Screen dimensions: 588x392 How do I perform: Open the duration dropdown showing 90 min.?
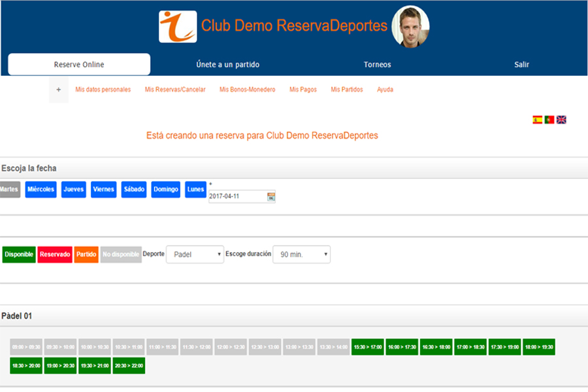click(301, 254)
